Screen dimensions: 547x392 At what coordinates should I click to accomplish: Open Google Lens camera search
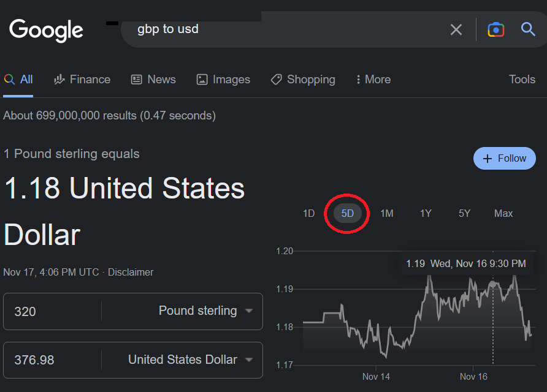pyautogui.click(x=495, y=29)
